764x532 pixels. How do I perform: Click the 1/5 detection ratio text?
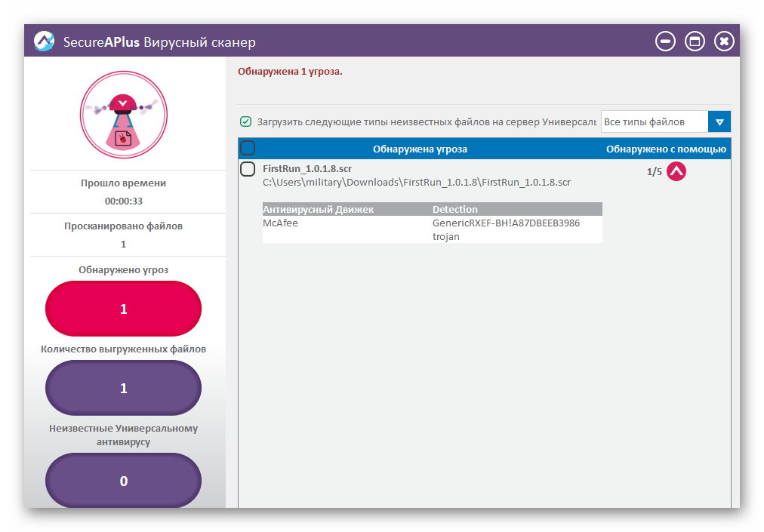[x=655, y=171]
